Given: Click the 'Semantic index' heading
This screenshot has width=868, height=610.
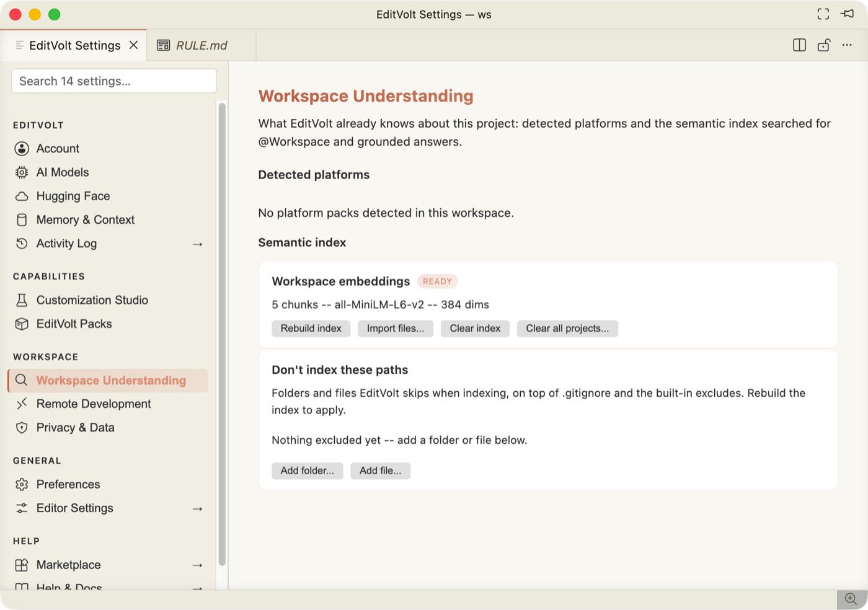Looking at the screenshot, I should point(302,243).
